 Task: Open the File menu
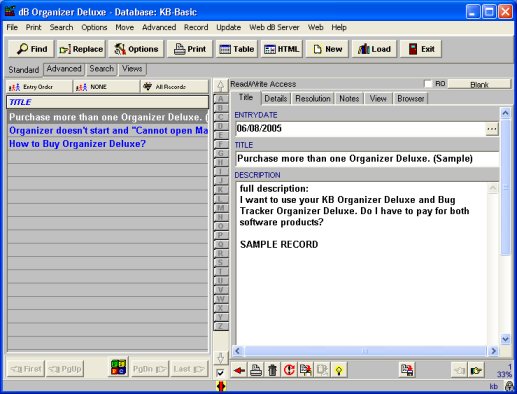point(12,27)
